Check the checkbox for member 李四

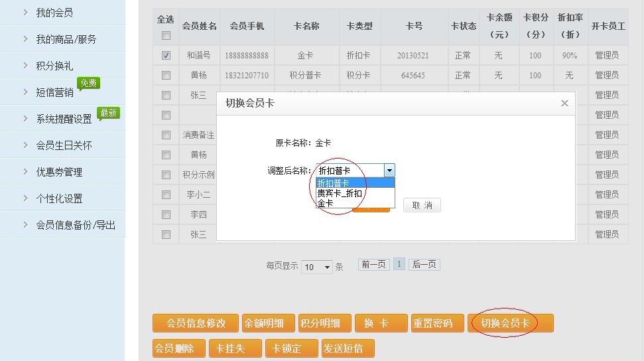166,214
